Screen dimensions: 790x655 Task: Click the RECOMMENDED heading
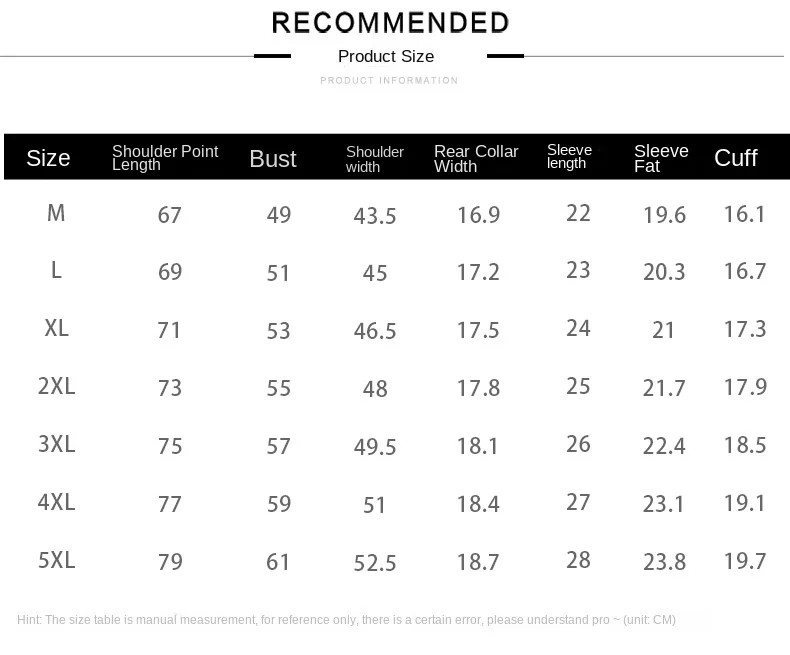[x=390, y=22]
